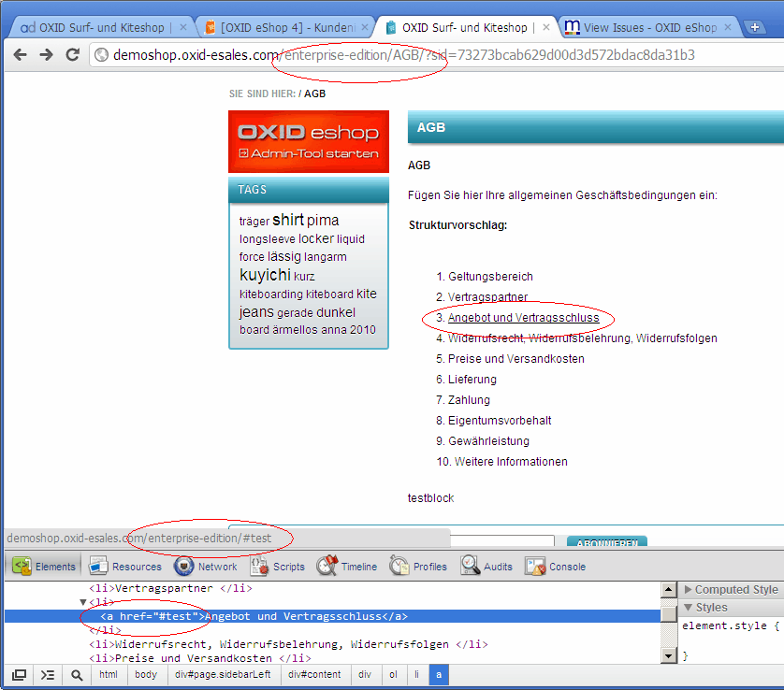Click the Angebot und Vertragsschluss link
The image size is (784, 690).
pos(523,318)
